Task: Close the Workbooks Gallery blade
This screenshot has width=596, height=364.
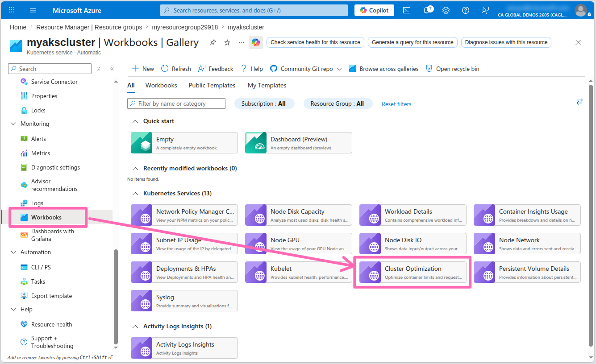Action: (578, 42)
